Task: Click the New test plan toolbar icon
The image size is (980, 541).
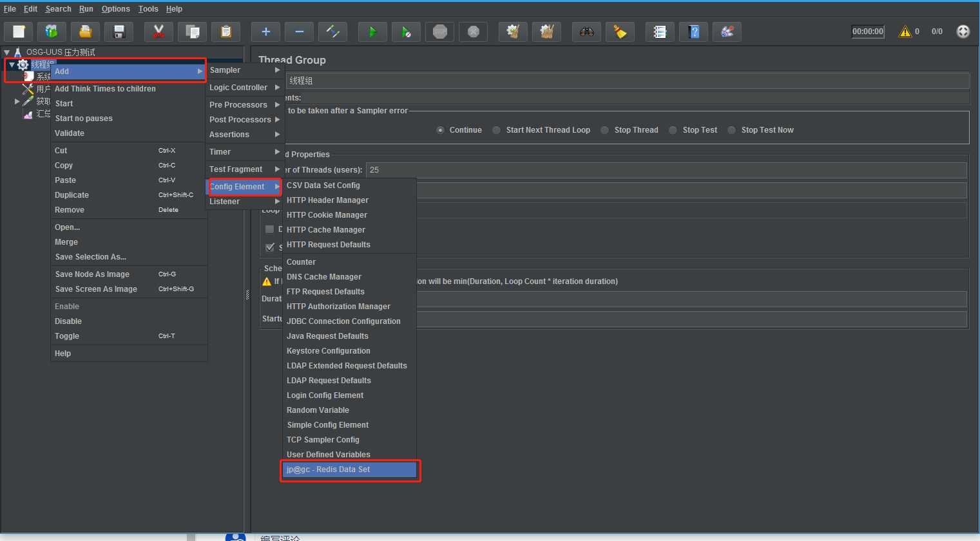Action: pos(19,32)
